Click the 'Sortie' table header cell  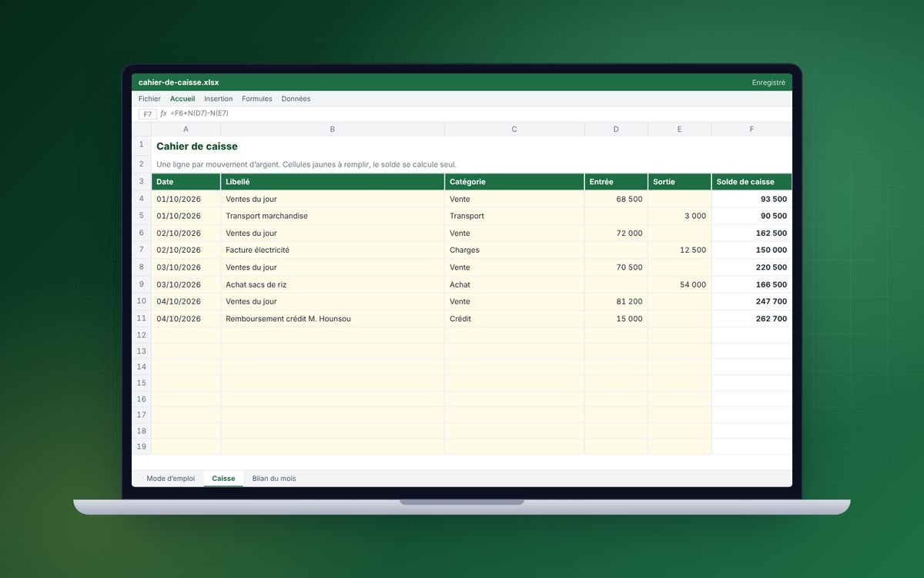[679, 182]
